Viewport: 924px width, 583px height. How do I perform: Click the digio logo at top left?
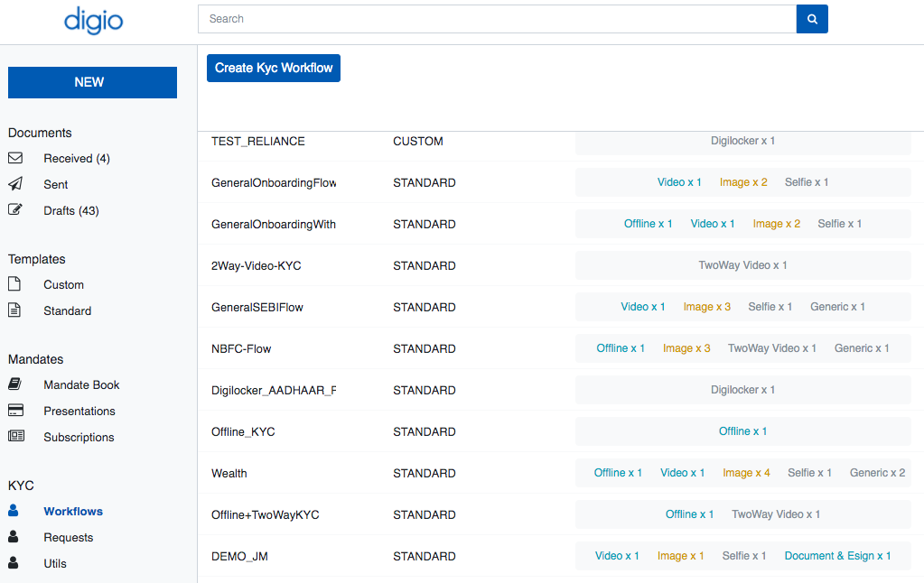[x=93, y=21]
